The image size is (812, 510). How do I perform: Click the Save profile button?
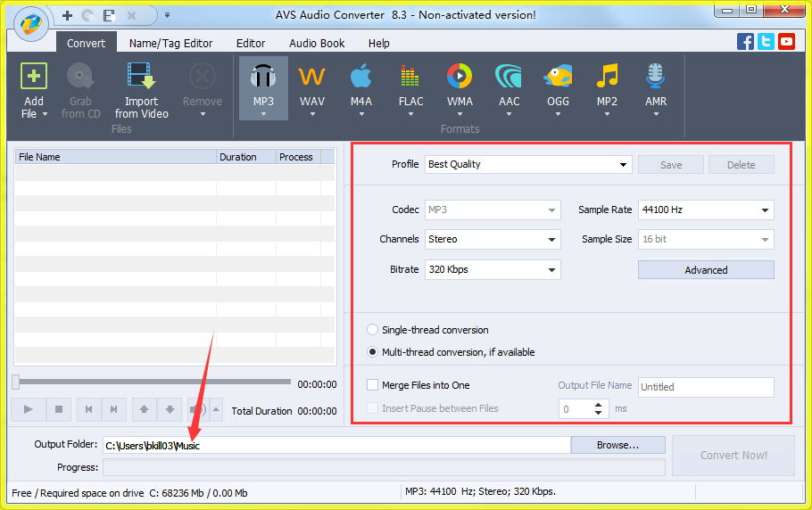(671, 165)
